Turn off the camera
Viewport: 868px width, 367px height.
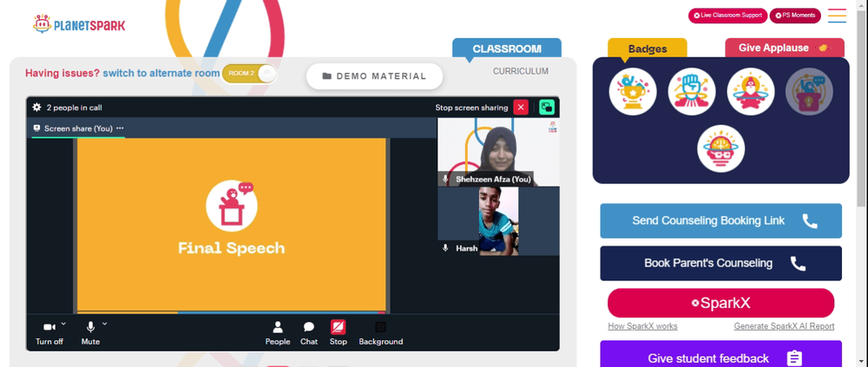coord(49,334)
